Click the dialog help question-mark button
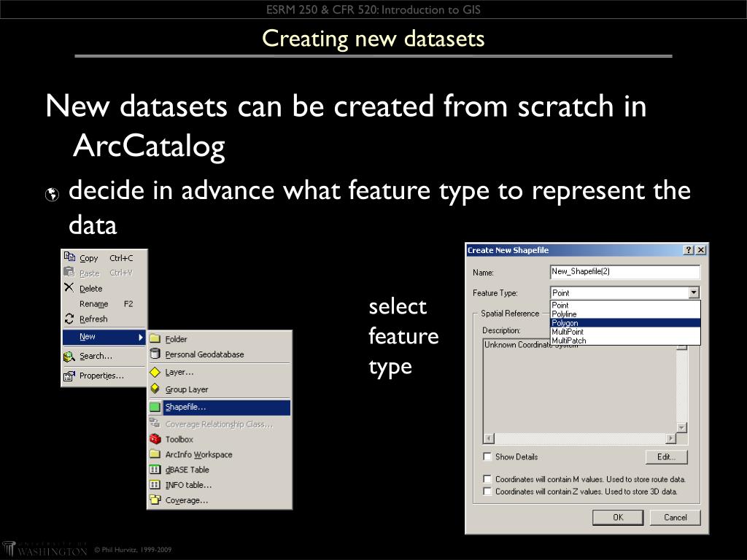The height and width of the screenshot is (560, 747). (689, 250)
